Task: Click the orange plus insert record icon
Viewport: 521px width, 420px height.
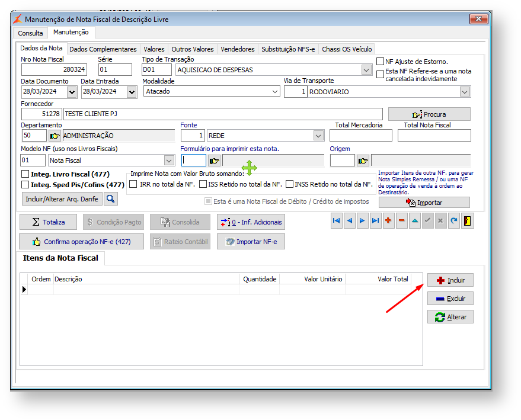Action: pos(389,221)
